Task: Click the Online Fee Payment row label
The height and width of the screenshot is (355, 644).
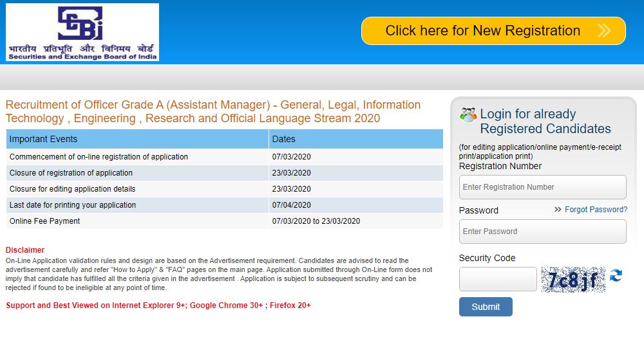Action: [44, 221]
